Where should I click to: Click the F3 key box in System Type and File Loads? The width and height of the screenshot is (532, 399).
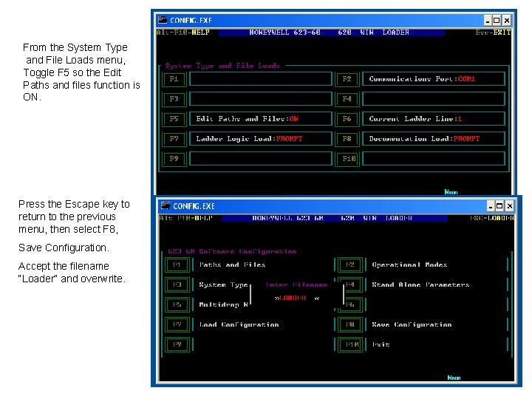tap(174, 99)
